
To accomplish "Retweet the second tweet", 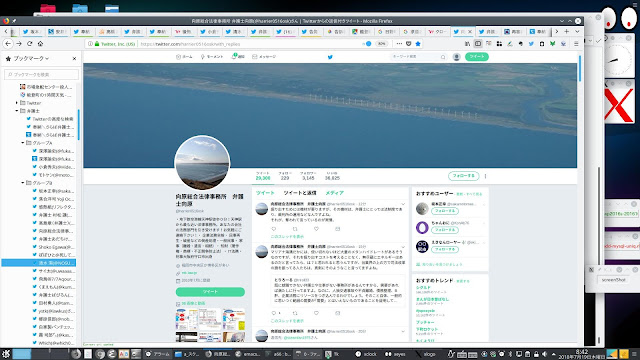I will pyautogui.click(x=295, y=313).
